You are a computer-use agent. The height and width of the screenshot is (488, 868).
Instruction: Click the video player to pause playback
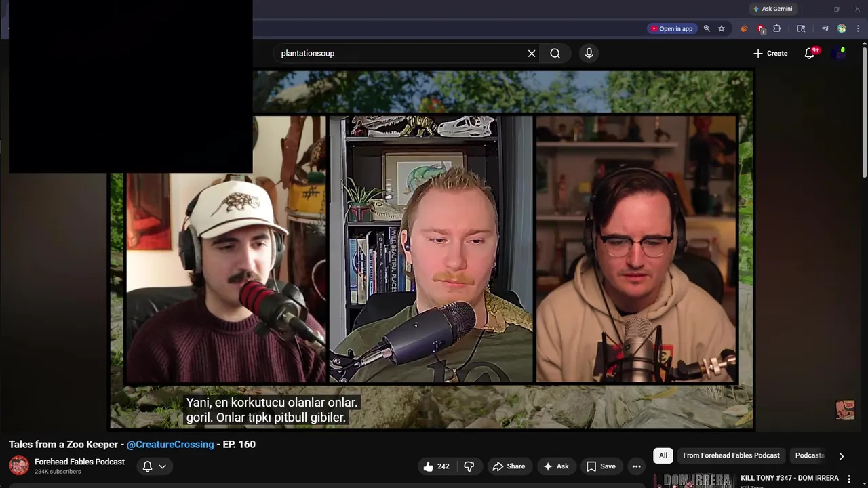[431, 249]
